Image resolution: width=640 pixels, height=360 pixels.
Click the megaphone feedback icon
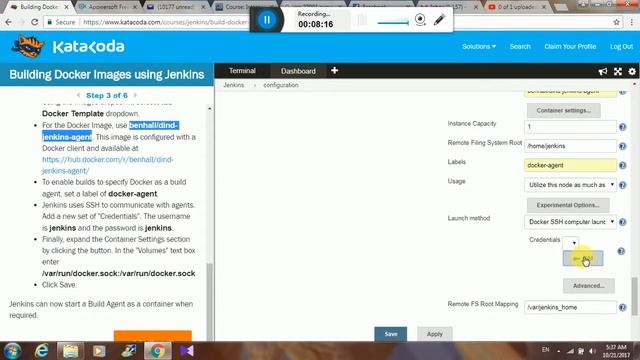(x=602, y=71)
